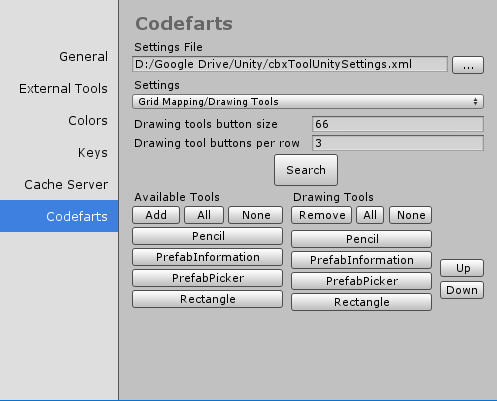The width and height of the screenshot is (497, 401).
Task: Select All under Available Tools
Action: (204, 215)
